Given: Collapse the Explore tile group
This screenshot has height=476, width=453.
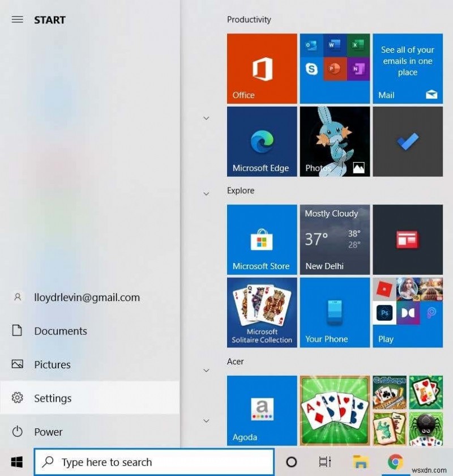Looking at the screenshot, I should (206, 193).
